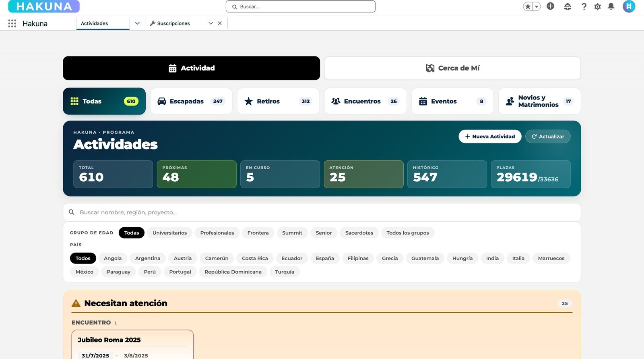Open the setup gear icon
The width and height of the screenshot is (644, 359).
[597, 6]
